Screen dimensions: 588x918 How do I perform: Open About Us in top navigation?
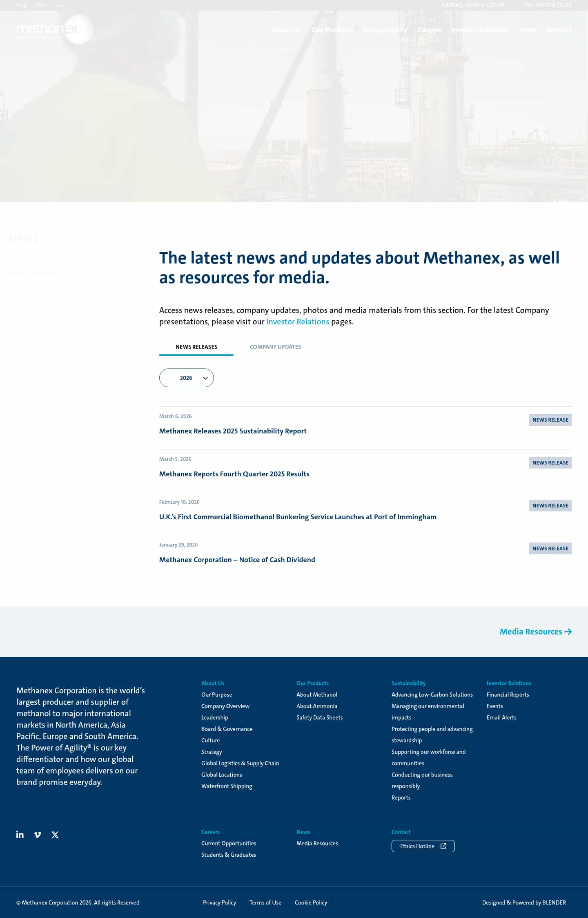[287, 30]
